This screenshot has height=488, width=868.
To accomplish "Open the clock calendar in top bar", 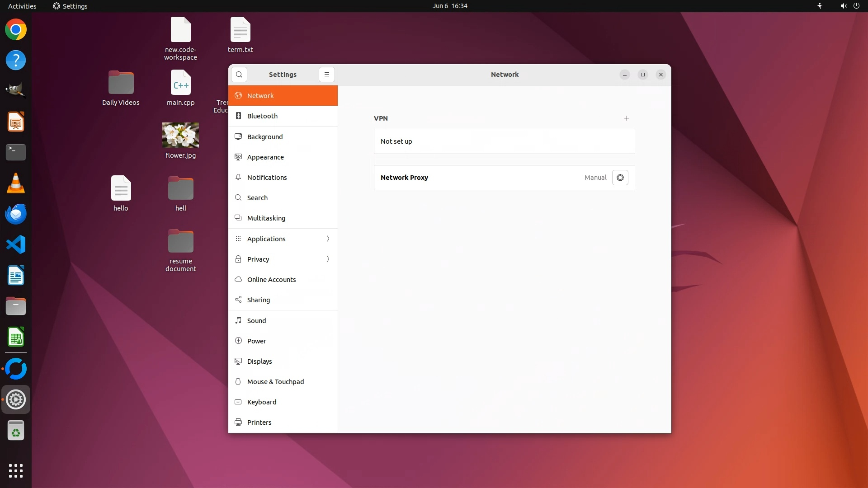I will 449,6.
